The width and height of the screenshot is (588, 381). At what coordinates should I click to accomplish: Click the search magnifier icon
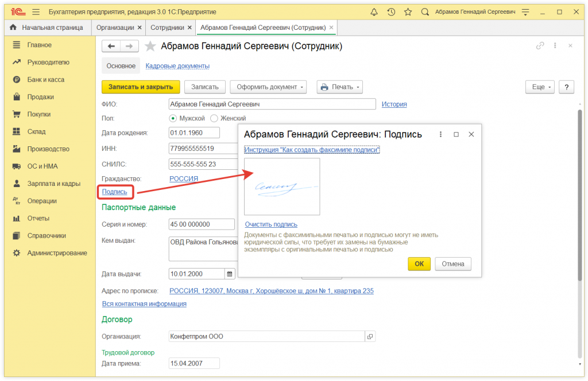425,12
